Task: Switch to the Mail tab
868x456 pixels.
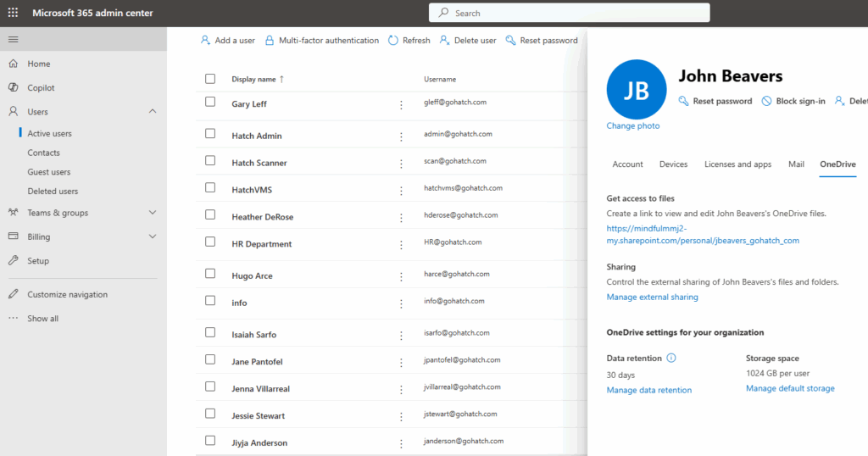Action: (x=796, y=164)
